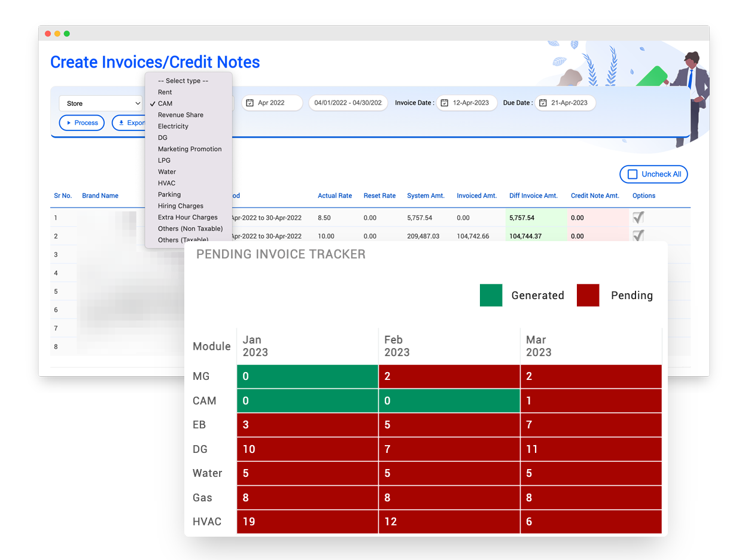Screen dimensions: 748x560
Task: Click the Create Invoices/Credit Notes title
Action: tap(155, 62)
